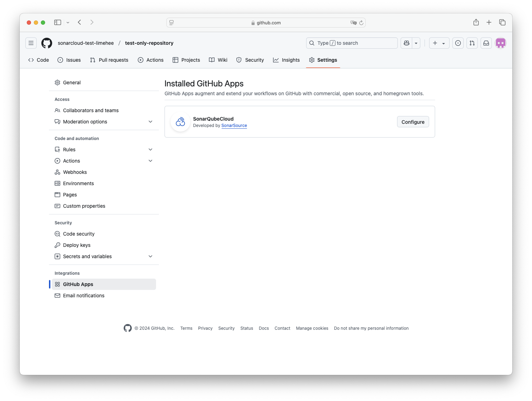Expand the Rules section chevron
Screen dimensions: 532x401
(x=150, y=150)
